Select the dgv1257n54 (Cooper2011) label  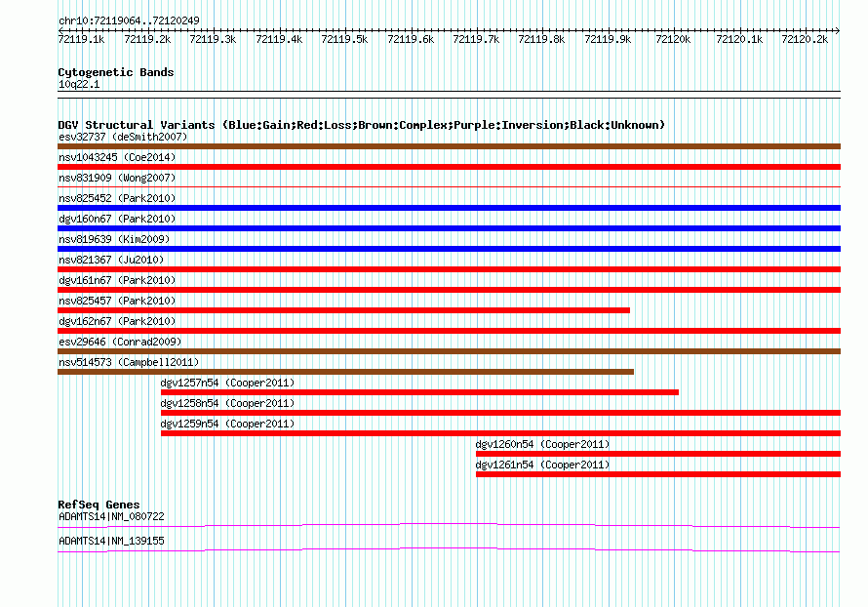point(227,383)
